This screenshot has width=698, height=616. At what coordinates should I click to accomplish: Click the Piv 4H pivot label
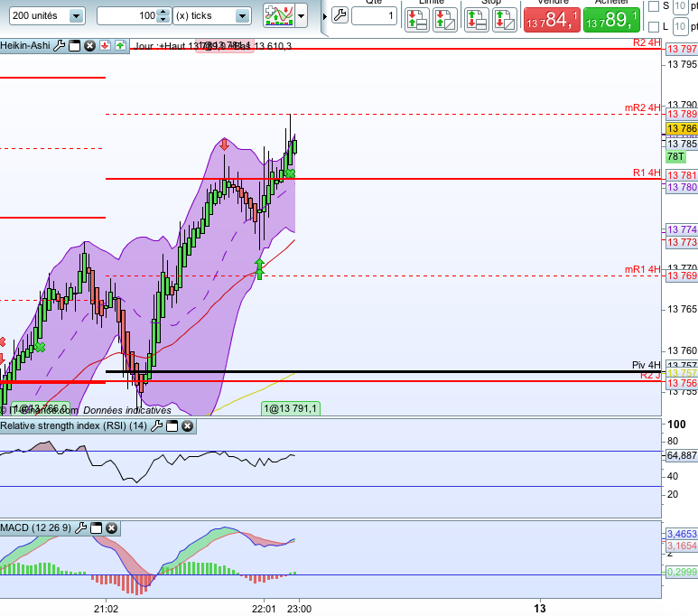[x=647, y=365]
